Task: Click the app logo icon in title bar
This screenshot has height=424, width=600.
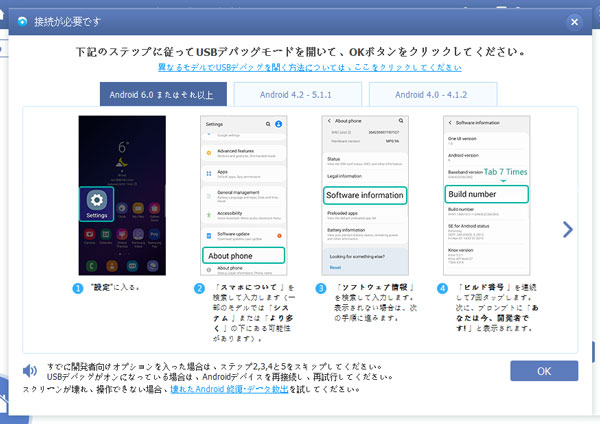Action: pyautogui.click(x=23, y=22)
